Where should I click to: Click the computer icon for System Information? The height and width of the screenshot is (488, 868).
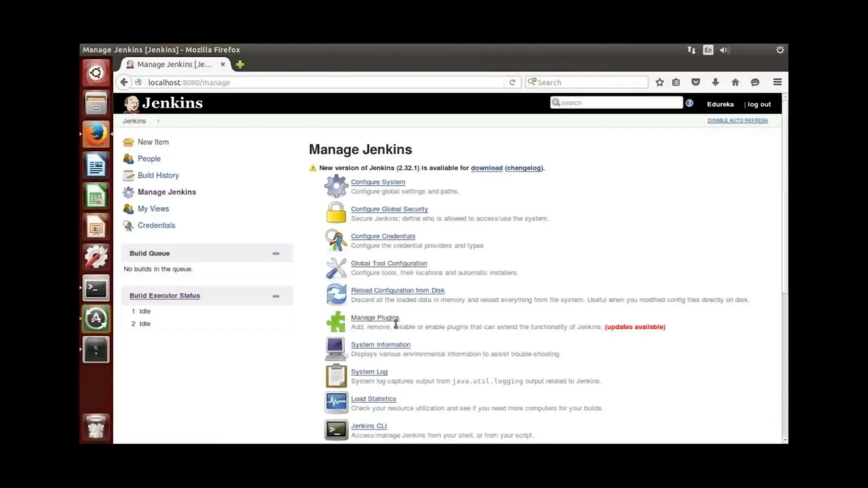coord(336,349)
